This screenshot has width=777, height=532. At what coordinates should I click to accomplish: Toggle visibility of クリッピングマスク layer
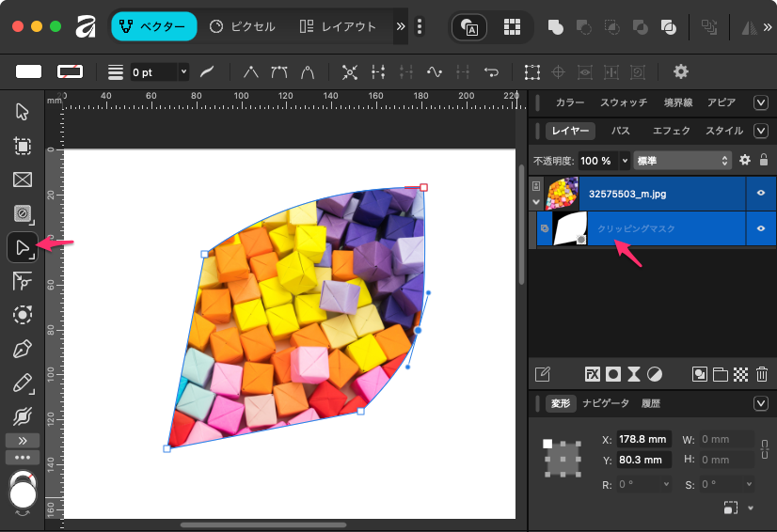pyautogui.click(x=761, y=228)
